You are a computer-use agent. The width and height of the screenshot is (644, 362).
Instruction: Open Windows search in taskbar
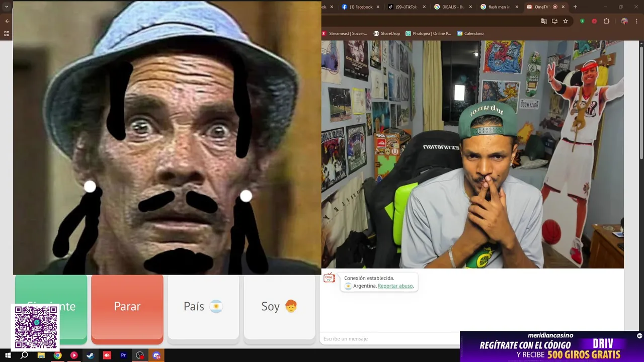[x=24, y=355]
